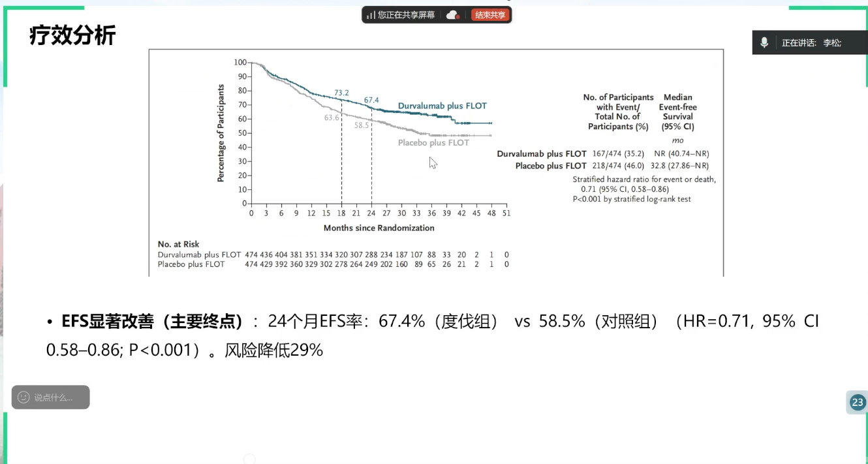Open the 23 notification badge
This screenshot has width=868, height=464.
pyautogui.click(x=857, y=403)
